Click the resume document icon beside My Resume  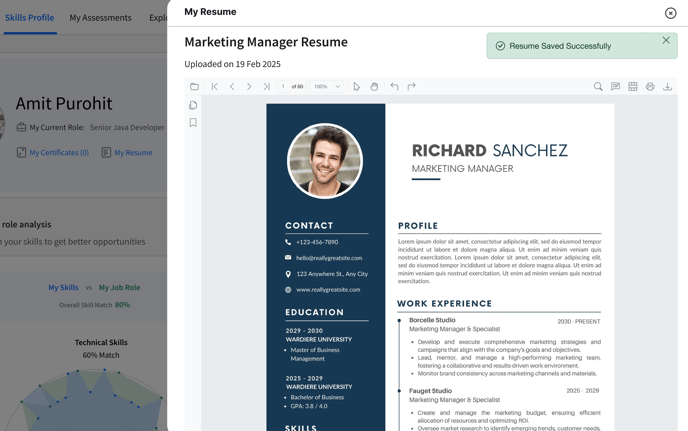tap(106, 152)
